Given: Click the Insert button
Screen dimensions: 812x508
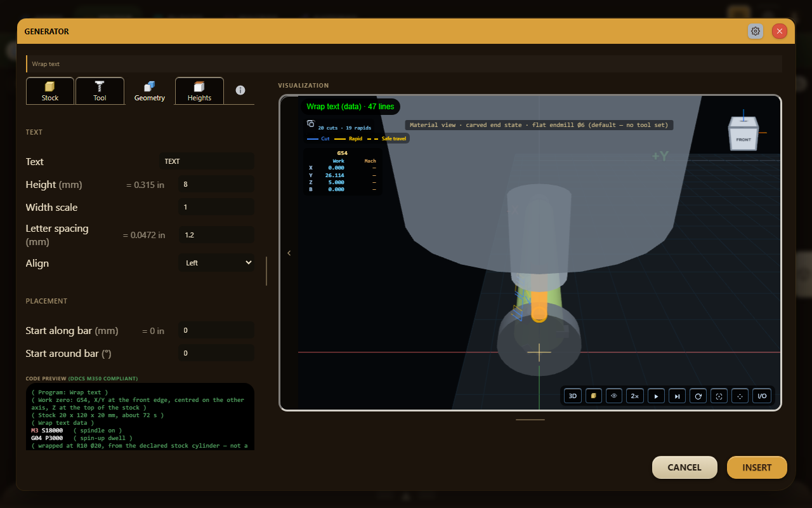Looking at the screenshot, I should click(757, 467).
